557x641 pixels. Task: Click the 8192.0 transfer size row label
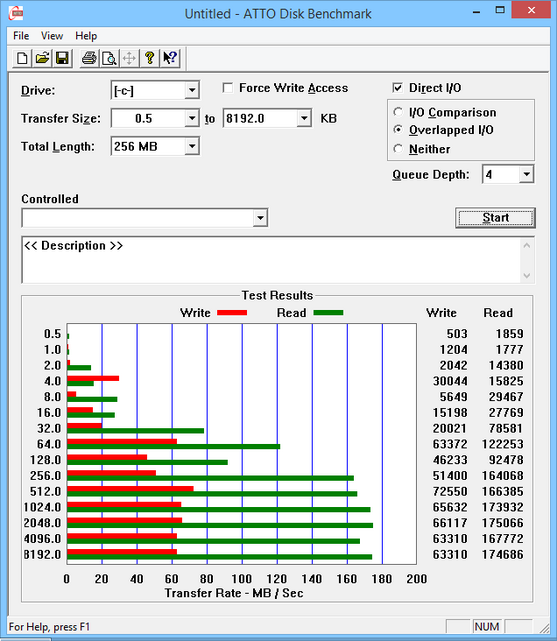click(42, 555)
